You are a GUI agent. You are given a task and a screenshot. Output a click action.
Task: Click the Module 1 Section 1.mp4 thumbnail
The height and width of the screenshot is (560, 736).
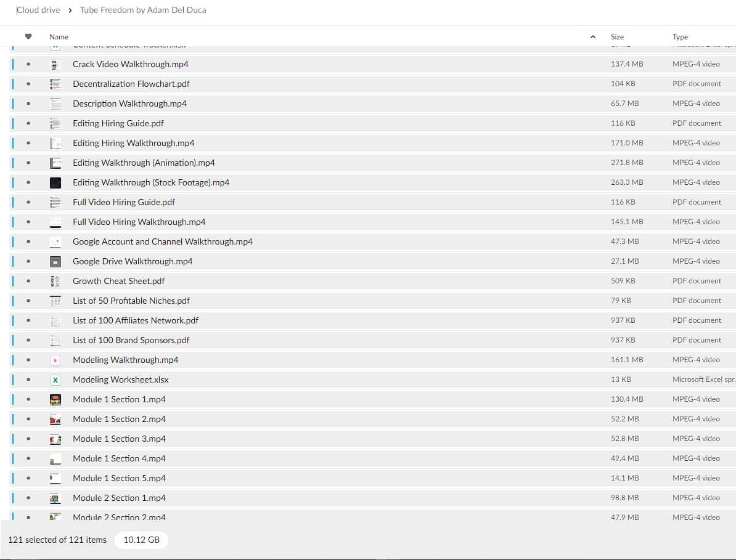55,399
